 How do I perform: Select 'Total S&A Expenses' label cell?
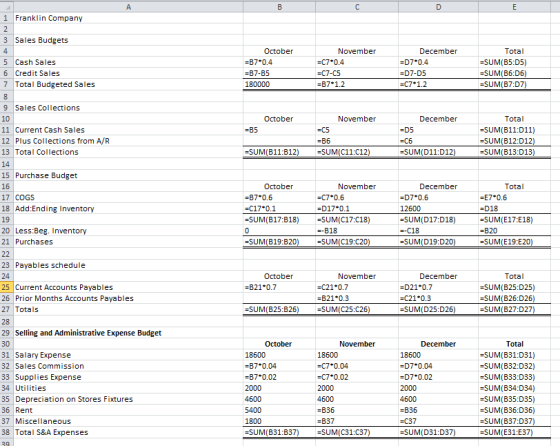(129, 432)
